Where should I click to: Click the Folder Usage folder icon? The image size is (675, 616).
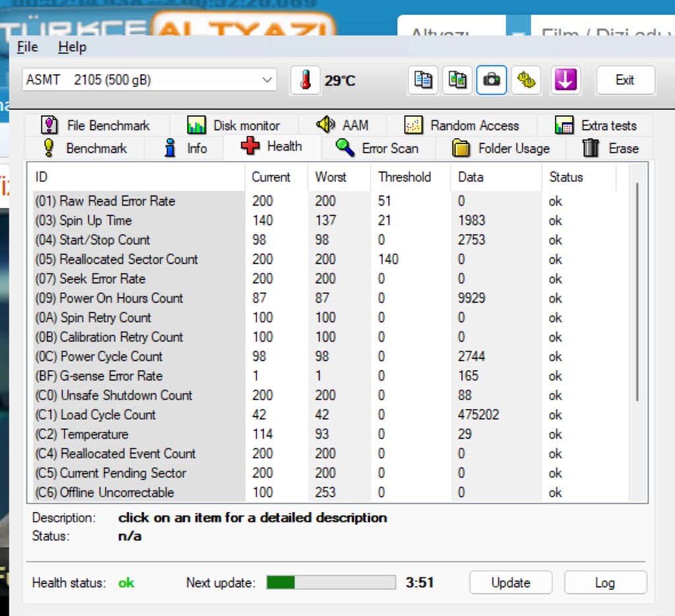[x=461, y=148]
